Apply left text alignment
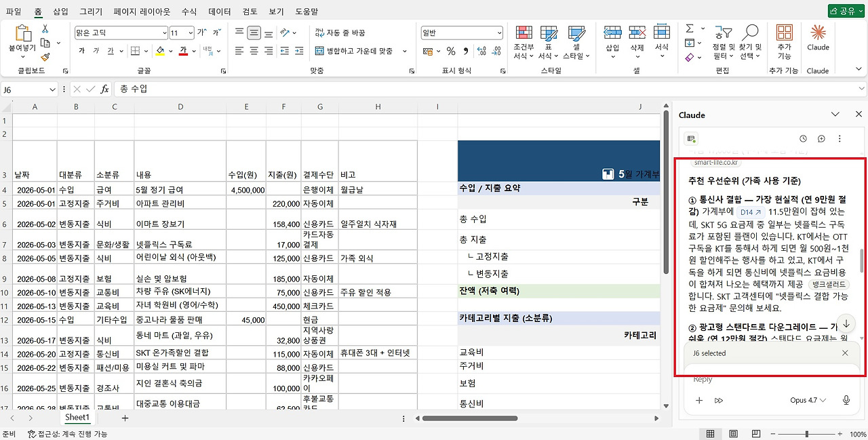Screen dimensions: 868x440 (x=239, y=51)
